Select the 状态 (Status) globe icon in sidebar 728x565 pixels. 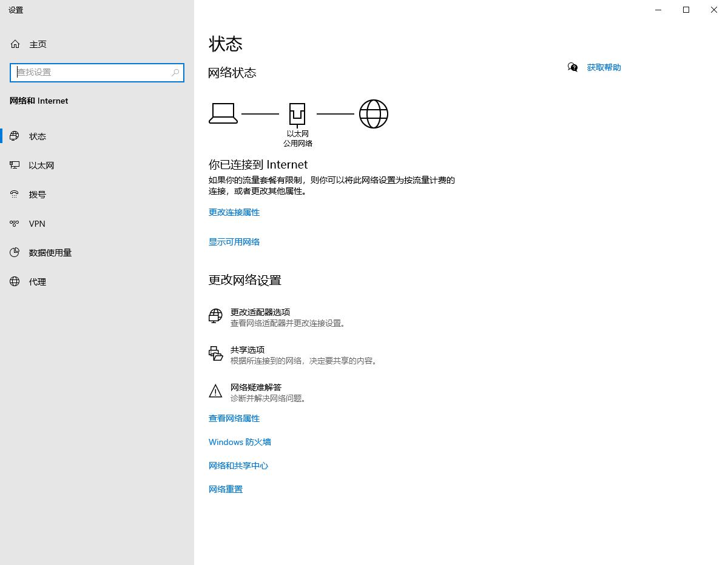15,136
